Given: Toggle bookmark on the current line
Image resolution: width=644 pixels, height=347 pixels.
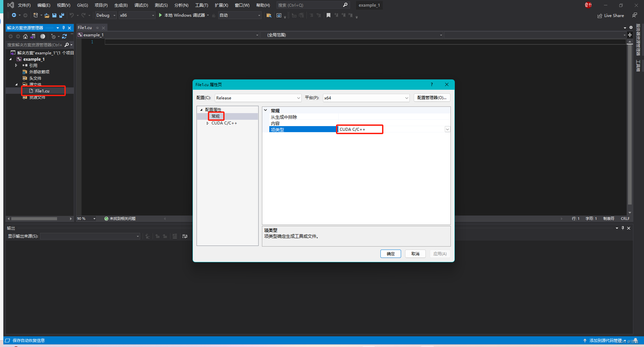Looking at the screenshot, I should coord(328,15).
